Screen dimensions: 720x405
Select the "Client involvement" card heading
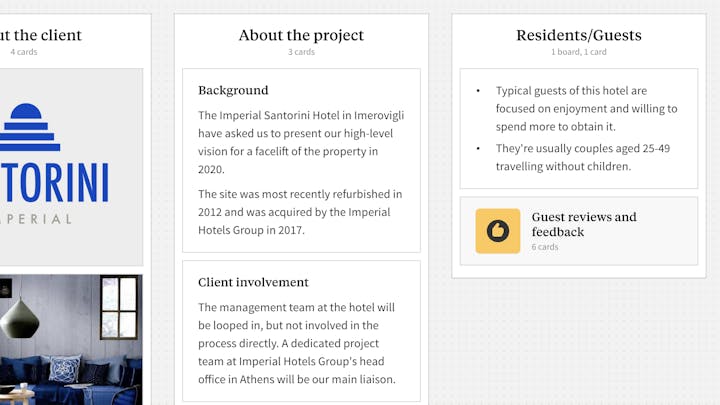point(253,282)
